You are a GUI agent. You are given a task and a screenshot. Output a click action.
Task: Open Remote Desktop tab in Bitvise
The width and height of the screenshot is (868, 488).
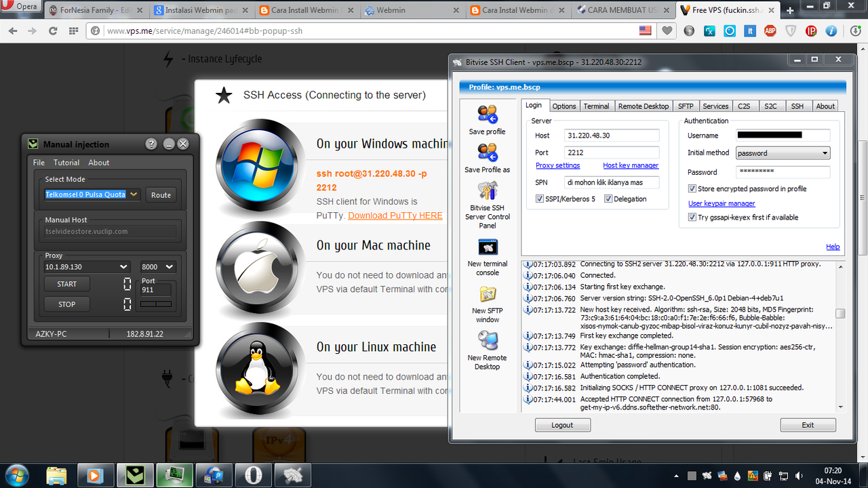click(644, 106)
